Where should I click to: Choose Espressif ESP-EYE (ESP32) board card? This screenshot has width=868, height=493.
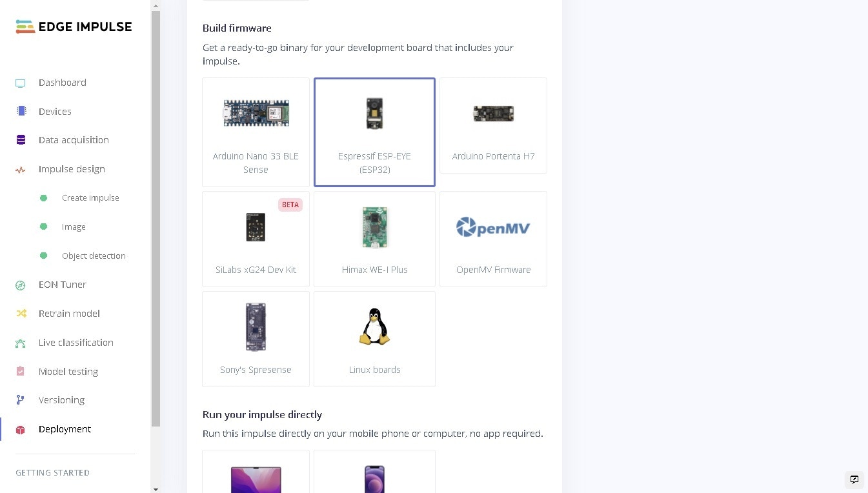click(374, 132)
